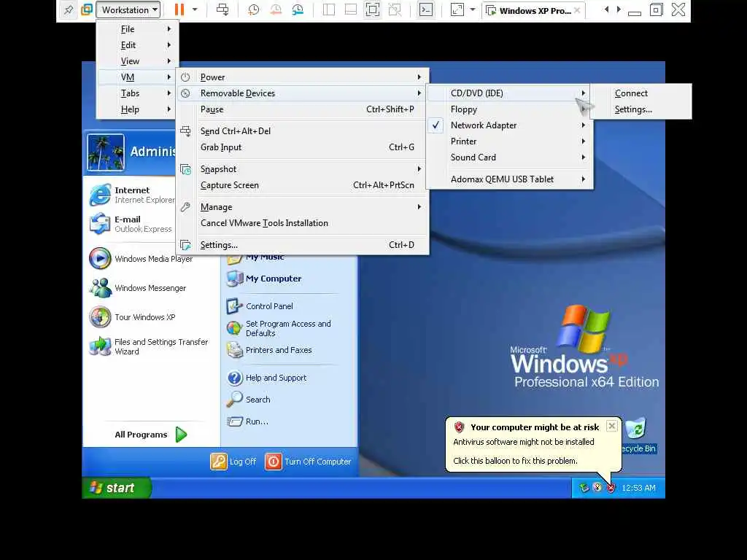747x560 pixels.
Task: Select Grab Input menu item
Action: click(303, 147)
